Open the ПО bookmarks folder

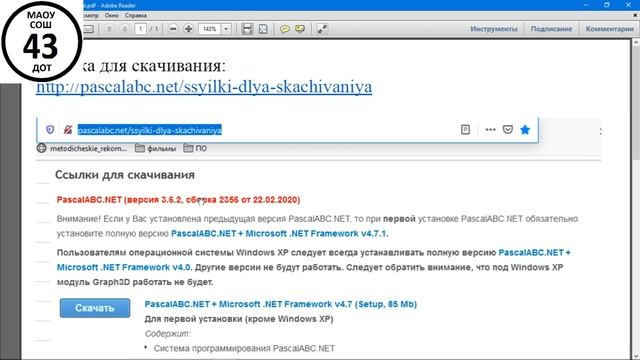click(x=195, y=149)
